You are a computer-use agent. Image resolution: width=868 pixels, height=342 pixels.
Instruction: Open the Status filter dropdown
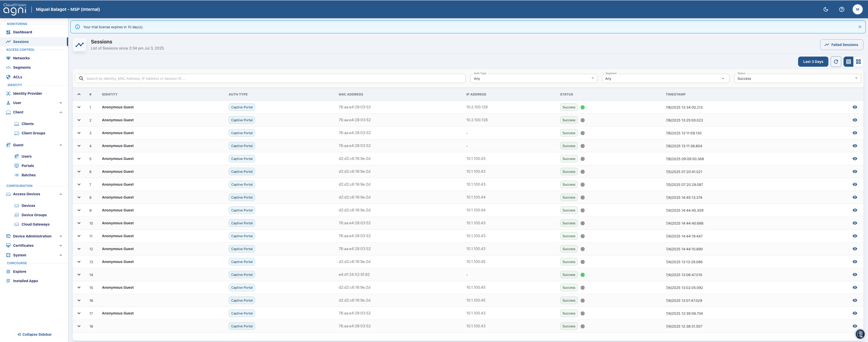pos(797,79)
